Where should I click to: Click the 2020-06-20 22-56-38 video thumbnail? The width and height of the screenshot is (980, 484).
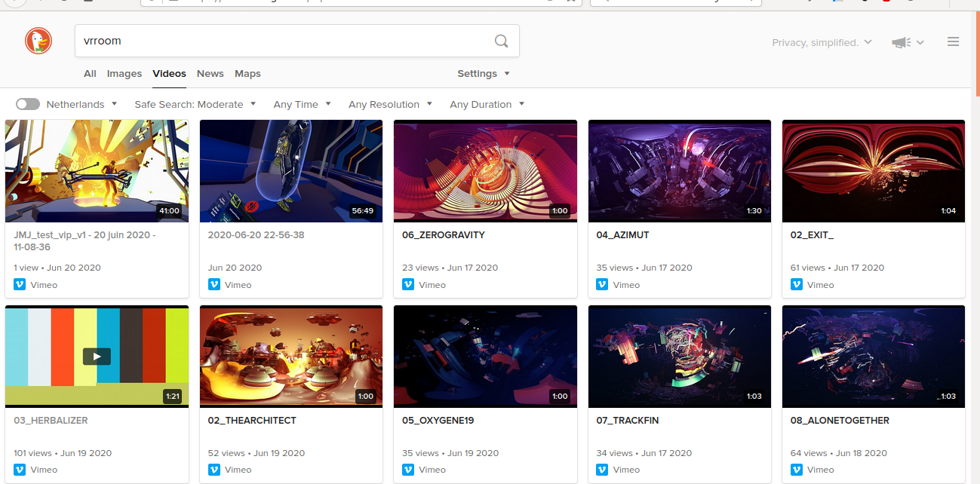pyautogui.click(x=291, y=171)
